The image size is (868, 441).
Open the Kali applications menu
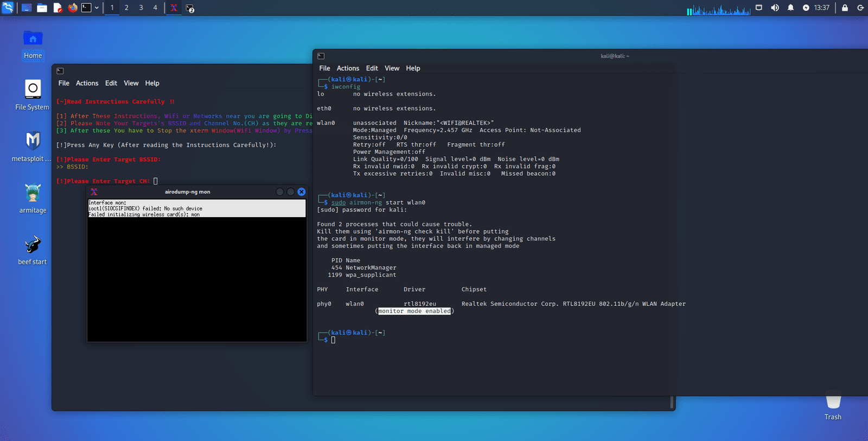tap(8, 8)
